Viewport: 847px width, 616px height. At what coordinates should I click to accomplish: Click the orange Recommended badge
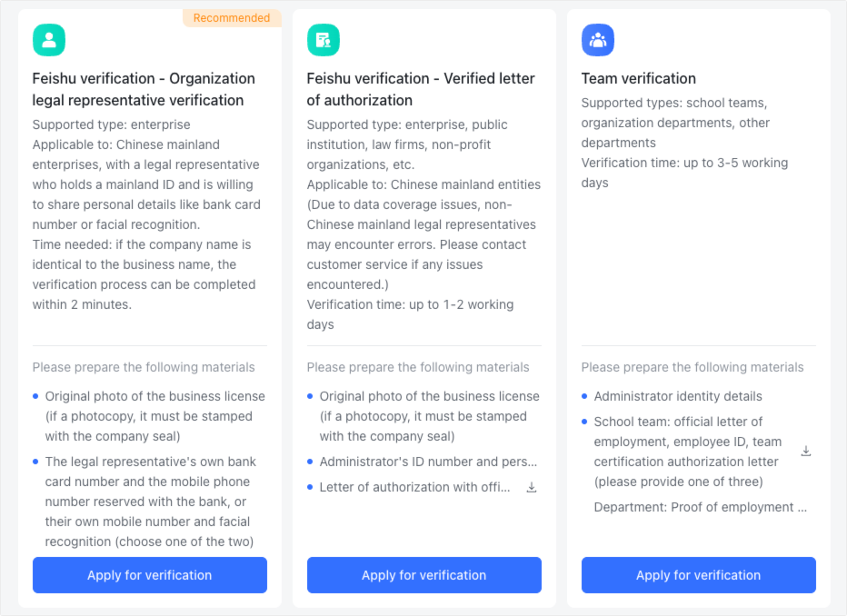pyautogui.click(x=232, y=18)
